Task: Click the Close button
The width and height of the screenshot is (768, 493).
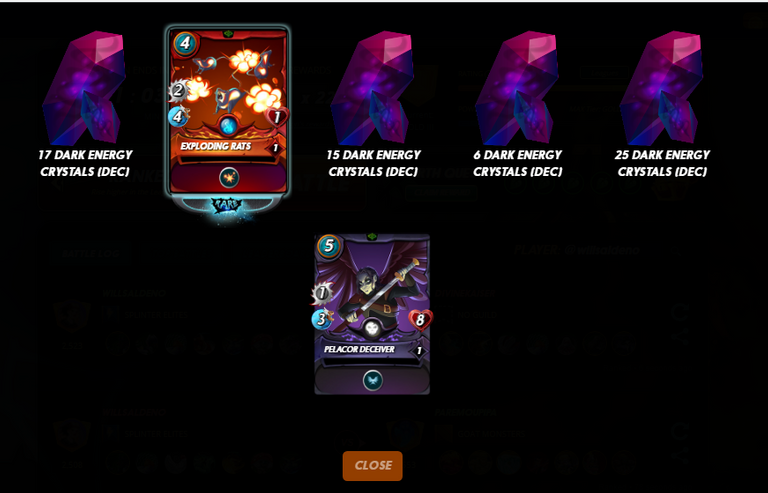Action: 372,466
